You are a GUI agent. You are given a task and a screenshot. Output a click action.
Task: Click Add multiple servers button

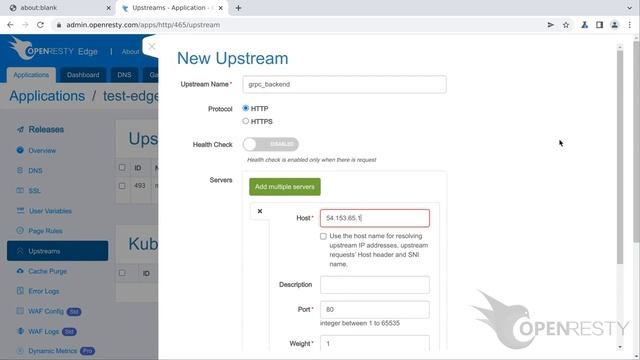coord(285,187)
